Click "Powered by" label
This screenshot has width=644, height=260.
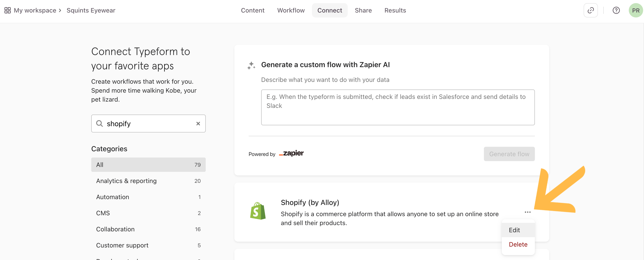click(x=262, y=154)
